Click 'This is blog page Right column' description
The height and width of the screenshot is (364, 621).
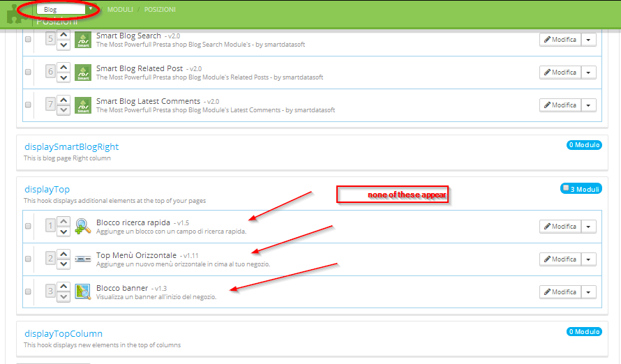(x=67, y=158)
